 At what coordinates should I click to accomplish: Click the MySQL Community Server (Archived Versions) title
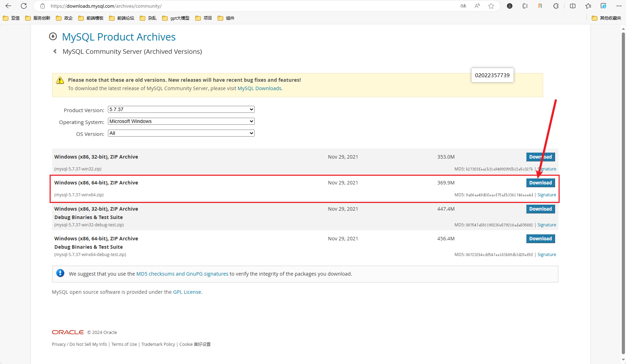coord(132,52)
